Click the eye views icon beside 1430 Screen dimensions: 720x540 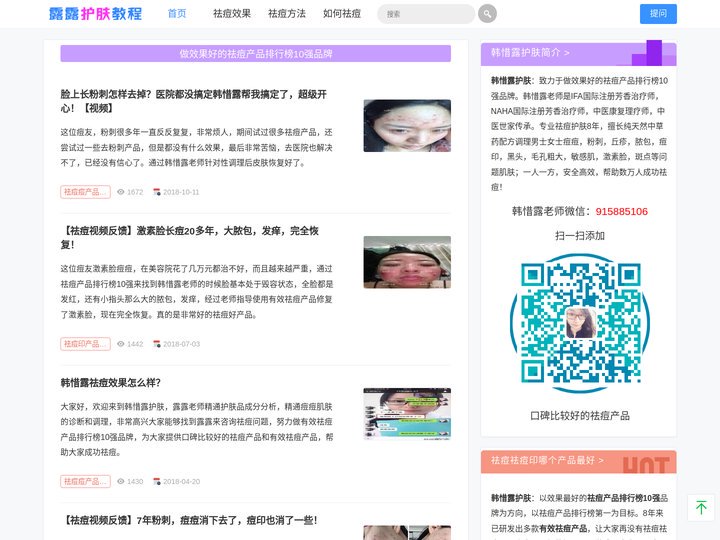[x=121, y=481]
